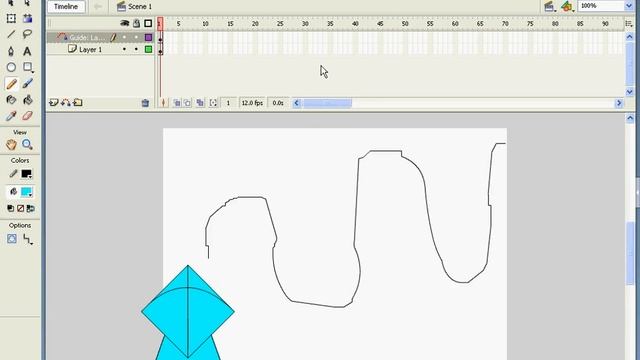Select the Lasso tool
Viewport: 640px width, 360px height.
27,34
